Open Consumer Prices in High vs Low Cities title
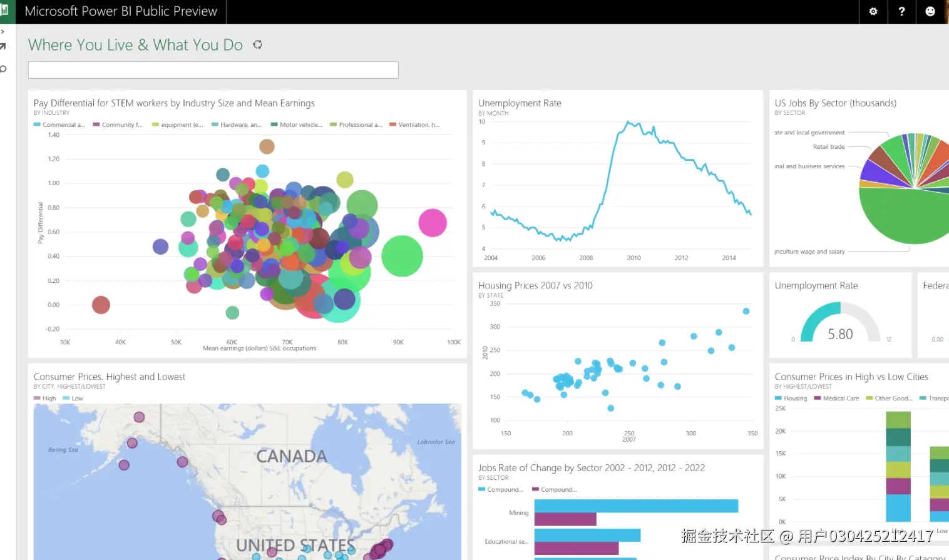The width and height of the screenshot is (949, 560). 851,377
